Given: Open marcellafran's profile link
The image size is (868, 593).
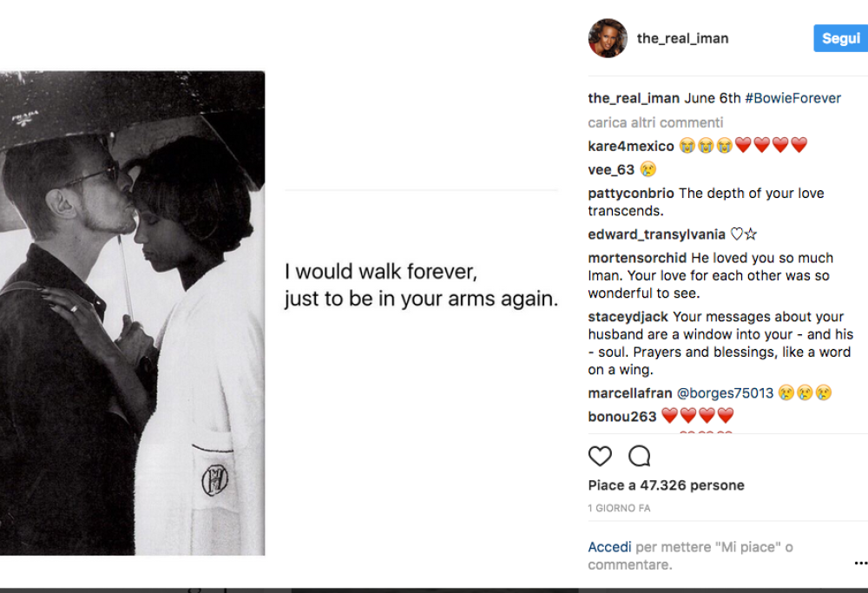Looking at the screenshot, I should 630,393.
